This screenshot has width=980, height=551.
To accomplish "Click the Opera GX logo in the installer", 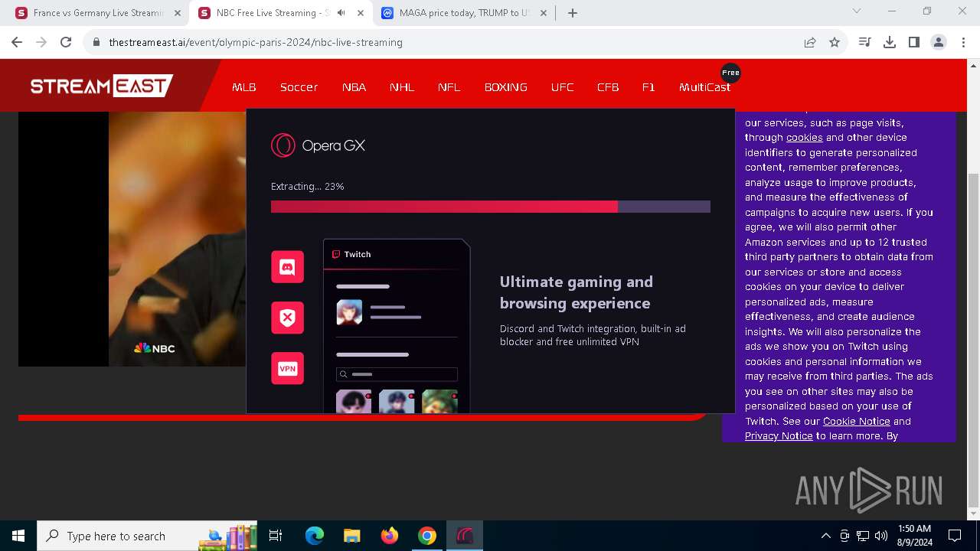I will [318, 145].
